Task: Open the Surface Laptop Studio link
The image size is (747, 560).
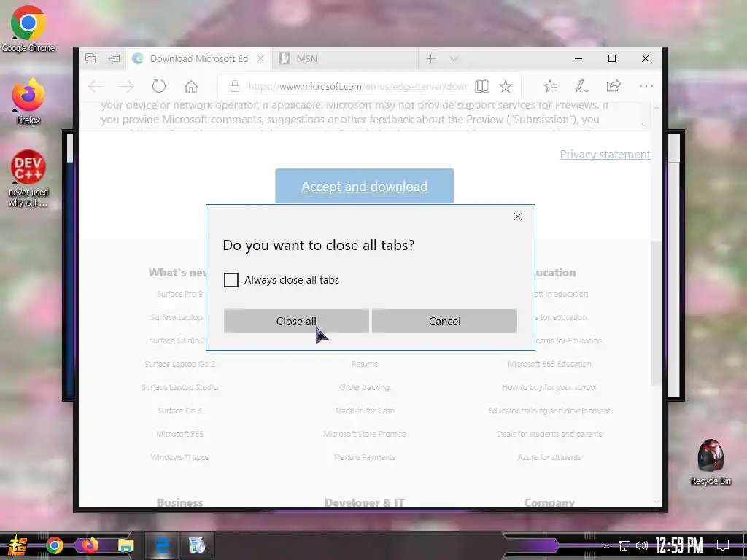Action: coord(180,387)
